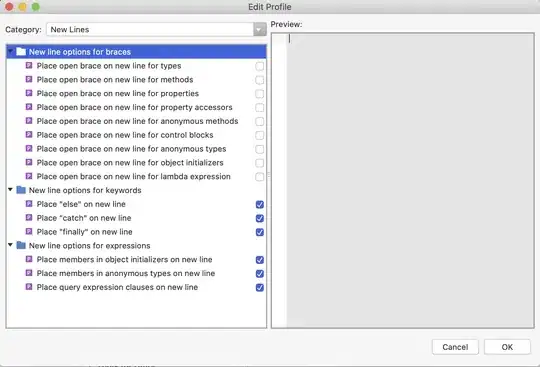This screenshot has width=540, height=367.
Task: Uncheck members in anonymous types on new line
Action: pos(260,274)
